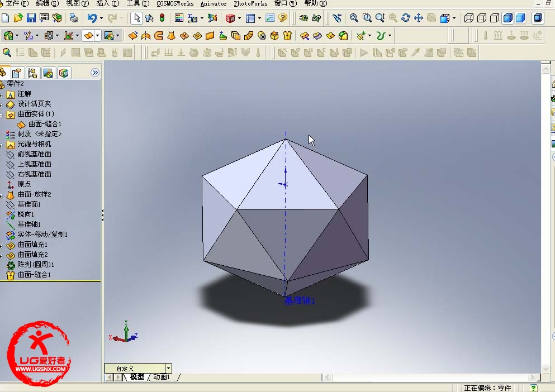Open the PhotoWorks menu
This screenshot has width=555, height=392.
(x=250, y=3)
